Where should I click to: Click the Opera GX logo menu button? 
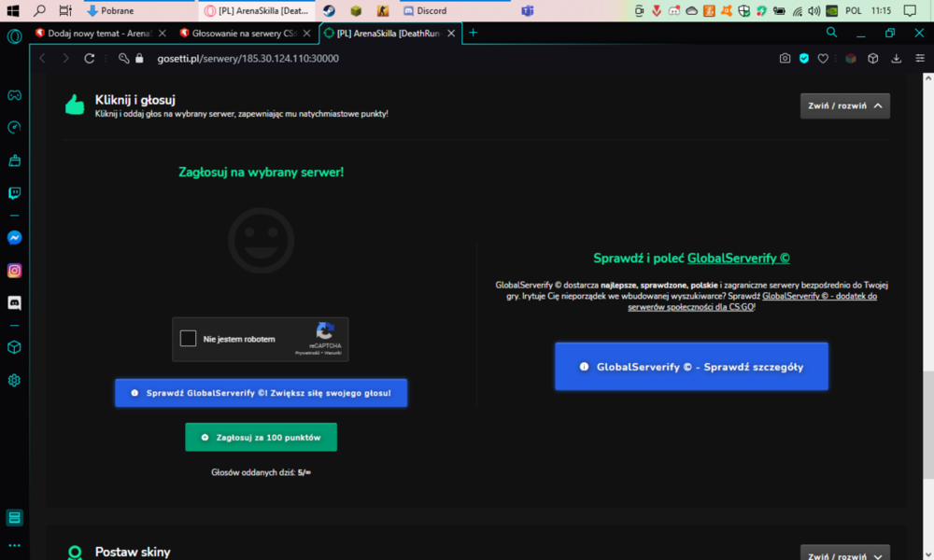click(x=14, y=36)
